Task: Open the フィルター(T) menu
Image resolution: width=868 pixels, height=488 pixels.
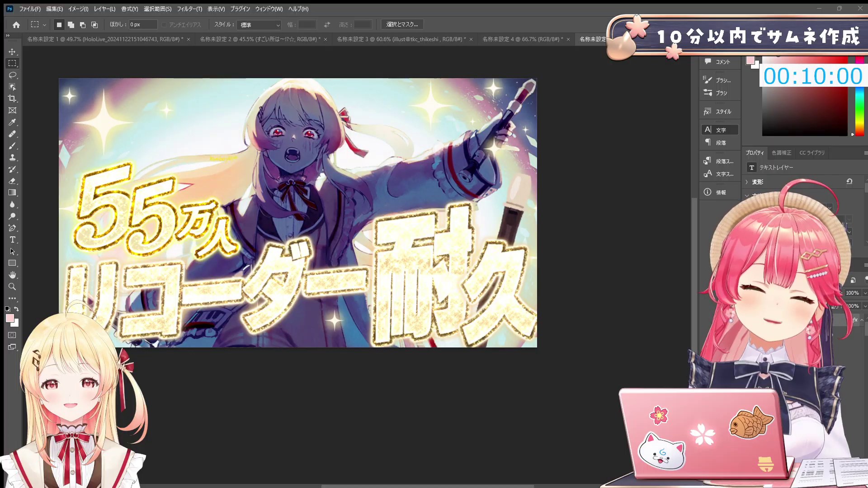Action: (x=189, y=9)
